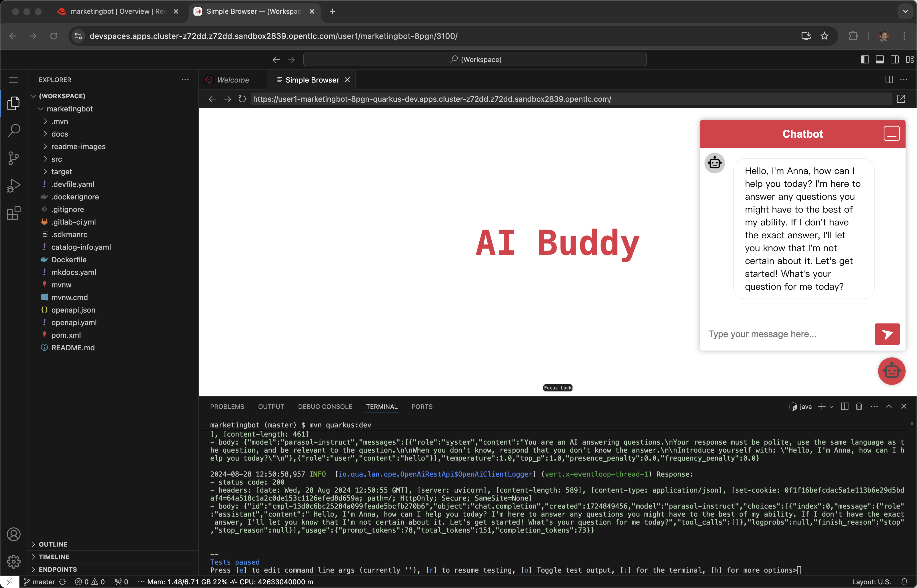This screenshot has width=917, height=588.
Task: Open the new terminal launch profile dropdown
Action: coord(832,407)
